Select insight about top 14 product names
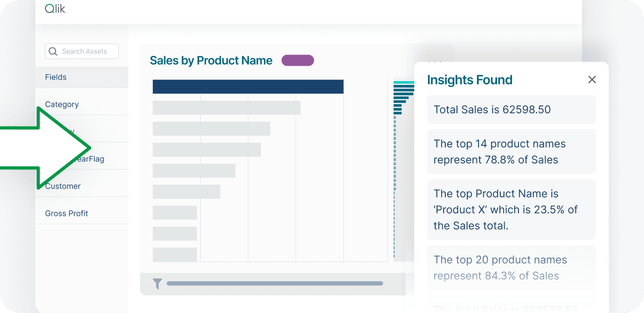Screen dimensions: 644x313 tap(511, 151)
